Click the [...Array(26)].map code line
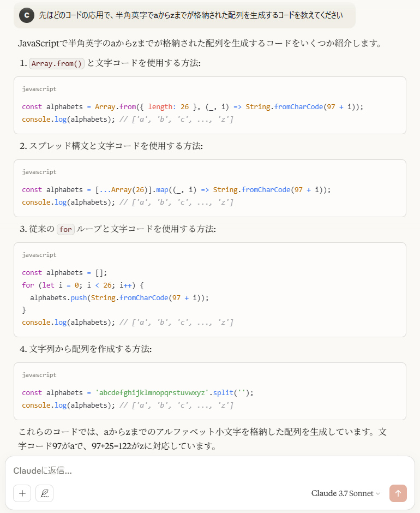 click(x=176, y=189)
